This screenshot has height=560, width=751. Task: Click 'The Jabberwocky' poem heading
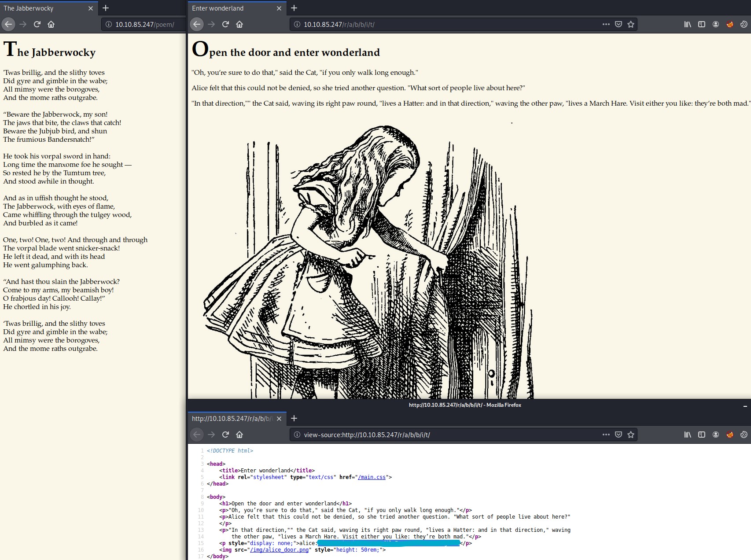49,49
